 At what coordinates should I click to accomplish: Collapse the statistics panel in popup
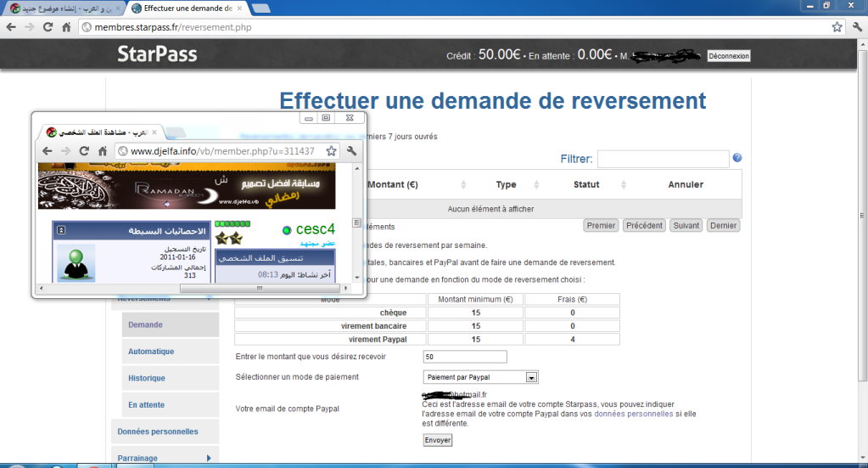coord(61,230)
